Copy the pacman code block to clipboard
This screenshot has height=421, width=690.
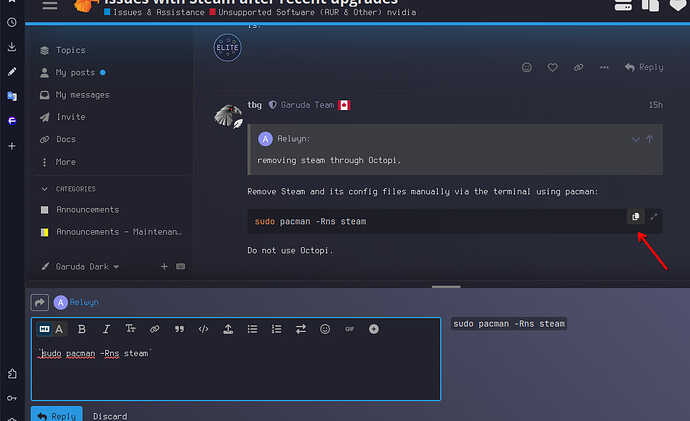tap(635, 217)
